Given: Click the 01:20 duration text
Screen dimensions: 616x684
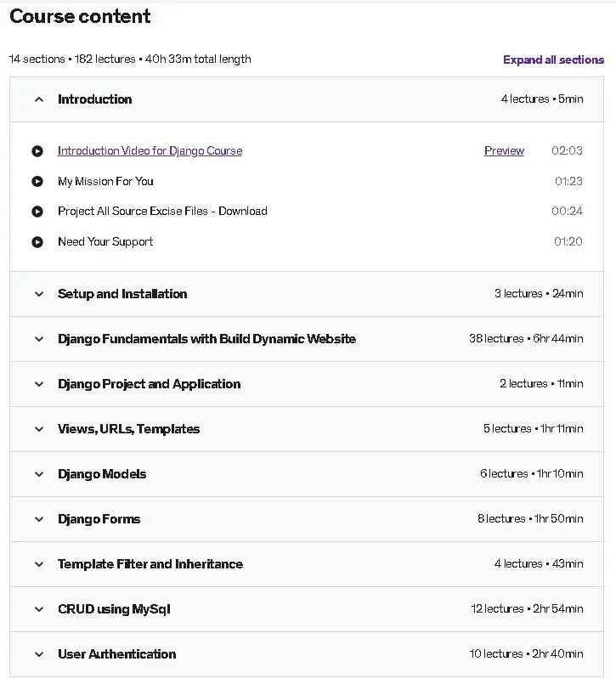Looking at the screenshot, I should coord(568,241).
